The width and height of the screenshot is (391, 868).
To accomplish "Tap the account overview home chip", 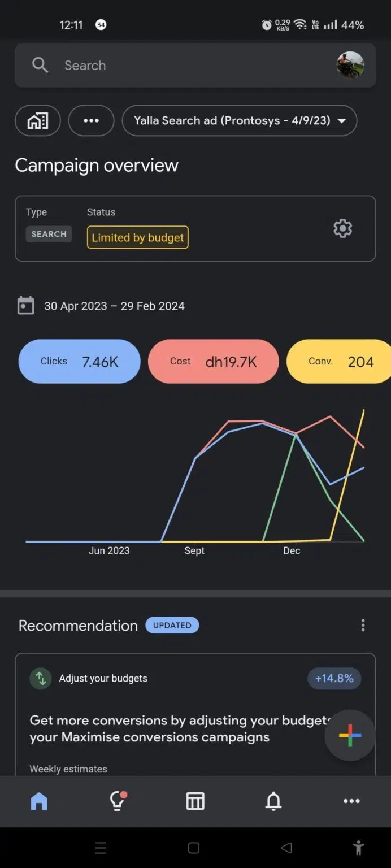I will pyautogui.click(x=38, y=120).
